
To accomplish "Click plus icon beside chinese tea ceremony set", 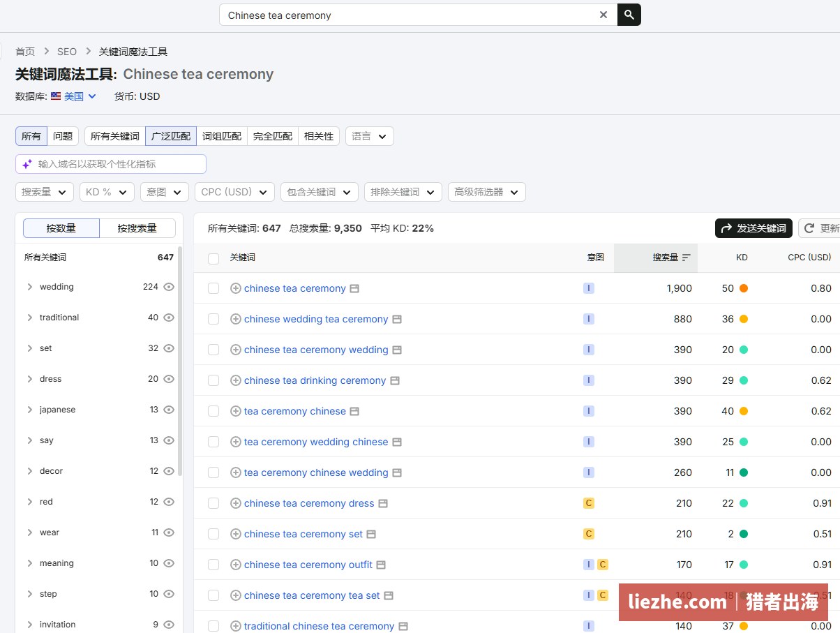I will pos(236,534).
